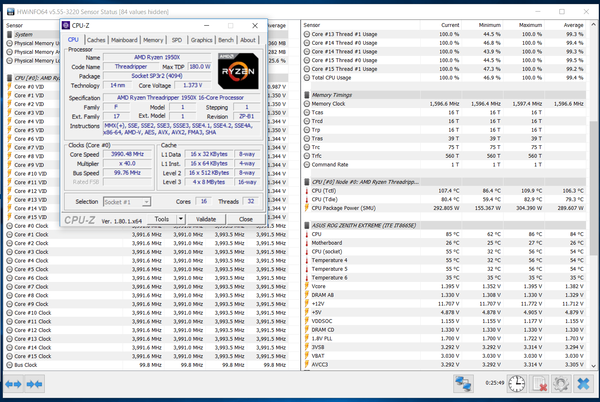Click the System group icon in left panel
The height and width of the screenshot is (402, 600).
(10, 34)
